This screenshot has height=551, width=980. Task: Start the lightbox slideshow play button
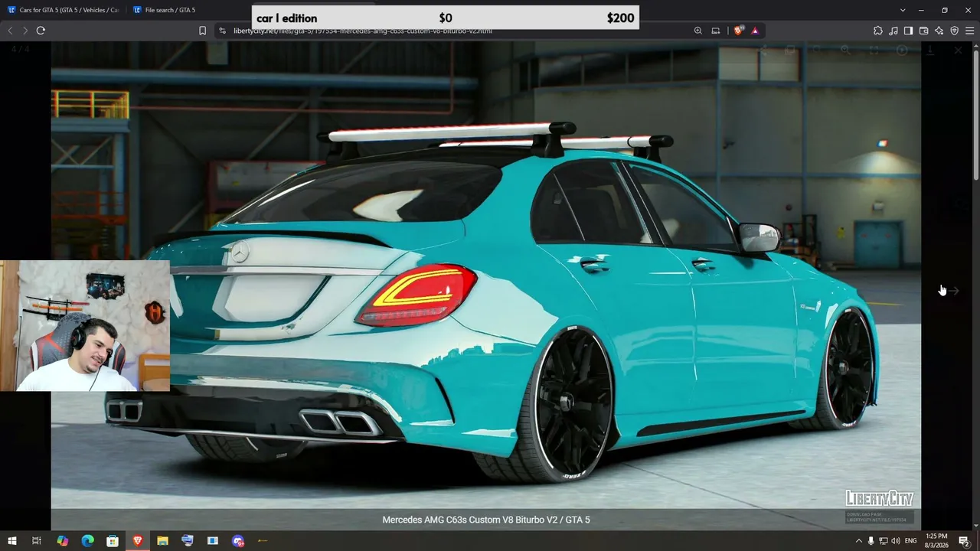tap(902, 51)
